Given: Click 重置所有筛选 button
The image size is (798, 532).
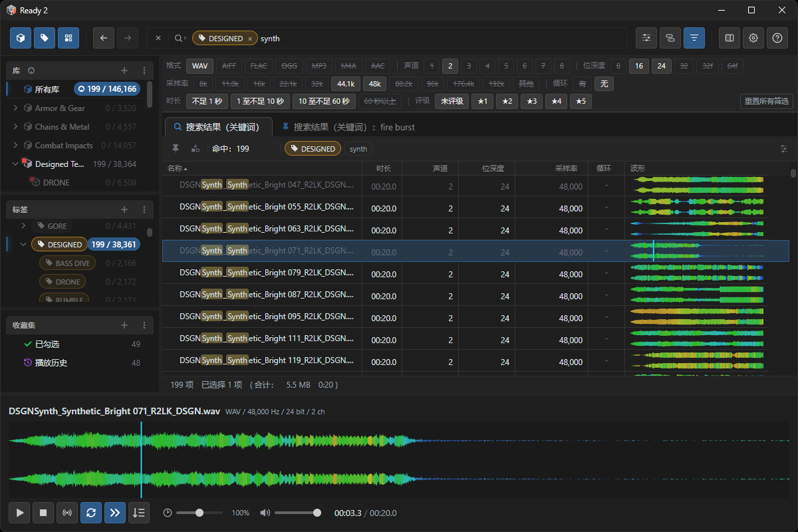Looking at the screenshot, I should 766,102.
